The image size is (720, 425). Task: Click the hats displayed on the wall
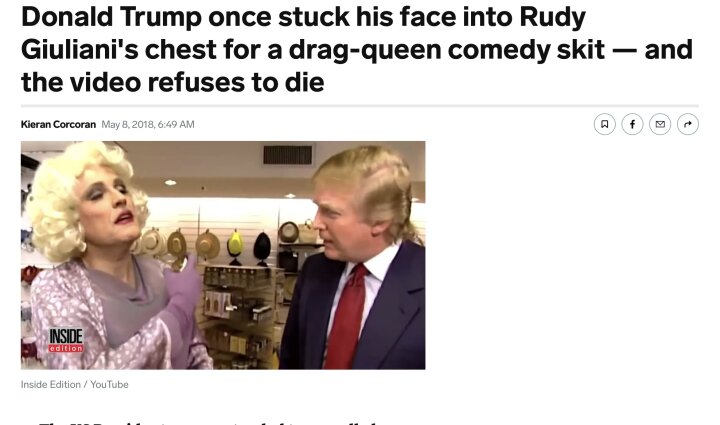[x=216, y=243]
